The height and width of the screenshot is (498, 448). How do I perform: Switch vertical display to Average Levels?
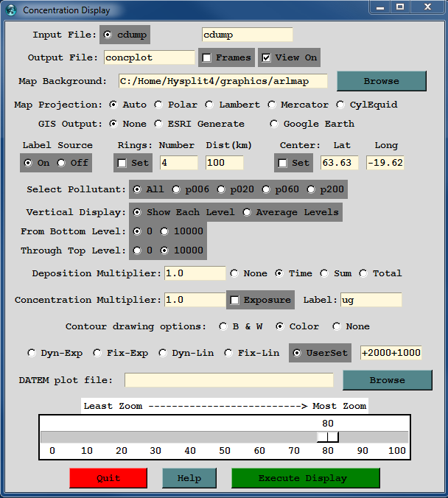[248, 212]
